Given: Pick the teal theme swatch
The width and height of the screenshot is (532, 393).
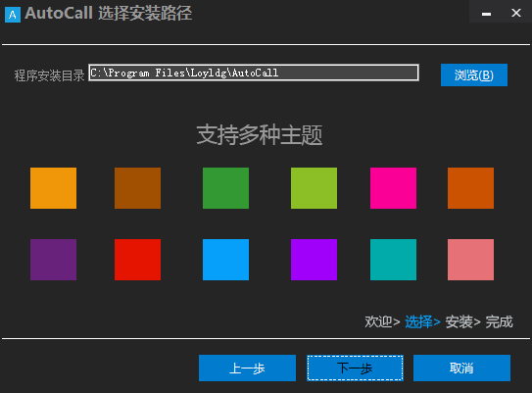Looking at the screenshot, I should tap(393, 260).
